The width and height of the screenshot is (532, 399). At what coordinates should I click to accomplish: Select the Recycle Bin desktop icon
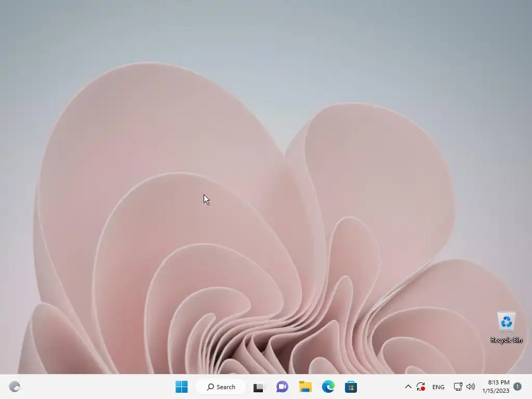click(506, 327)
